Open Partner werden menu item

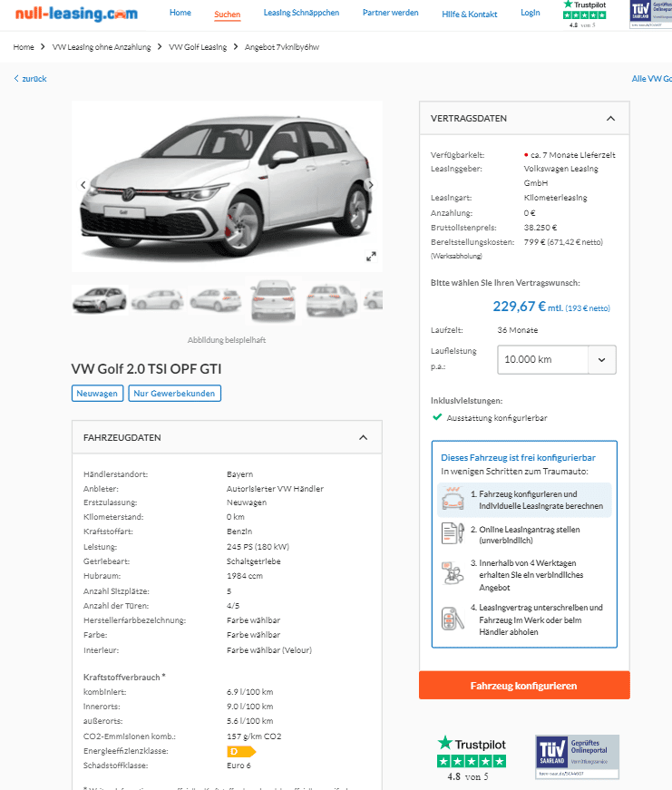pyautogui.click(x=390, y=13)
